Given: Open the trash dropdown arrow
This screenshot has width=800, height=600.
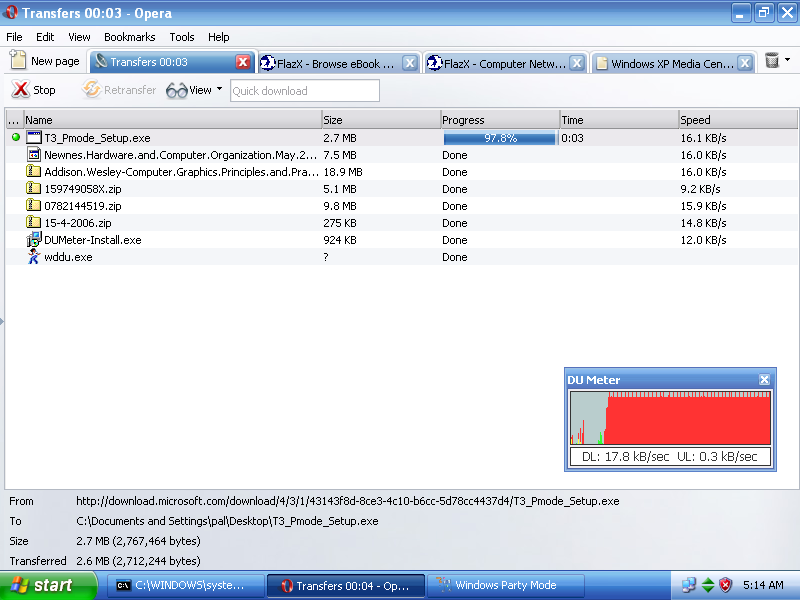Looking at the screenshot, I should [787, 60].
